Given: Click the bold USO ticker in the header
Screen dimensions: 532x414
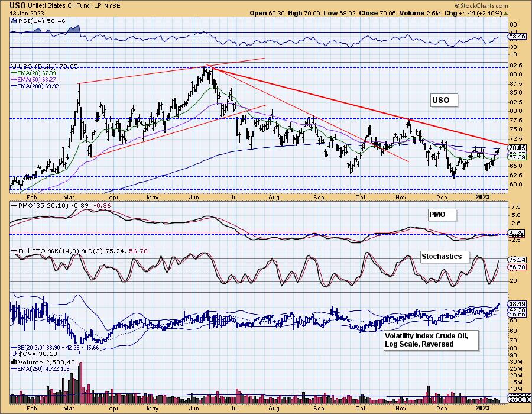Looking at the screenshot, I should pos(17,5).
